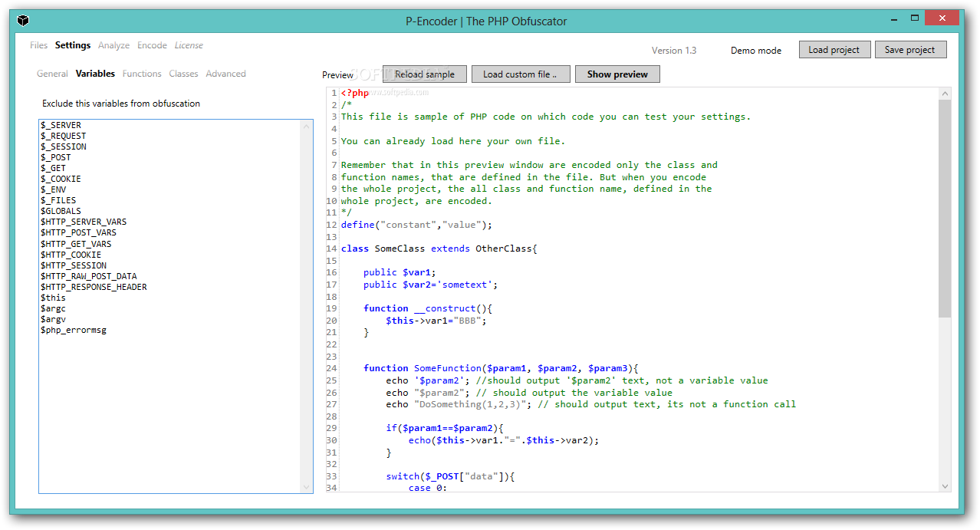980x530 pixels.
Task: Select $_REQUEST in the variable list
Action: [x=64, y=136]
